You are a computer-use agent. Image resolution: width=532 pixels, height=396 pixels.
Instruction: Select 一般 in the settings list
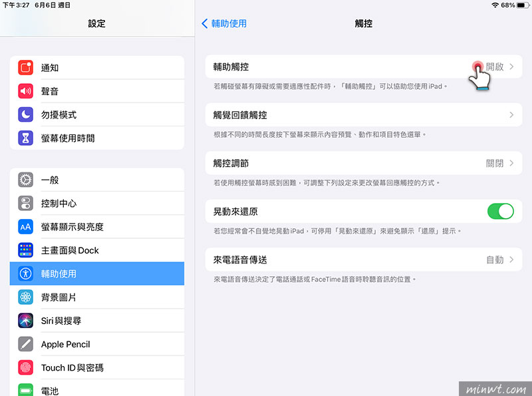pyautogui.click(x=97, y=180)
